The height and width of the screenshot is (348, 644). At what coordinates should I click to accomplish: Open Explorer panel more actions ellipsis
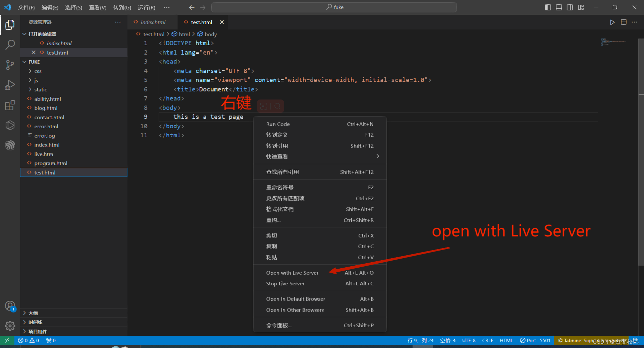pos(118,22)
